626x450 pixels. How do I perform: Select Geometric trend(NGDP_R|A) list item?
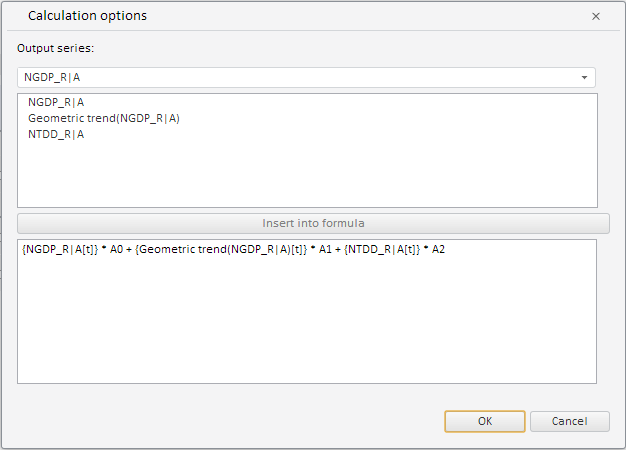[x=103, y=118]
